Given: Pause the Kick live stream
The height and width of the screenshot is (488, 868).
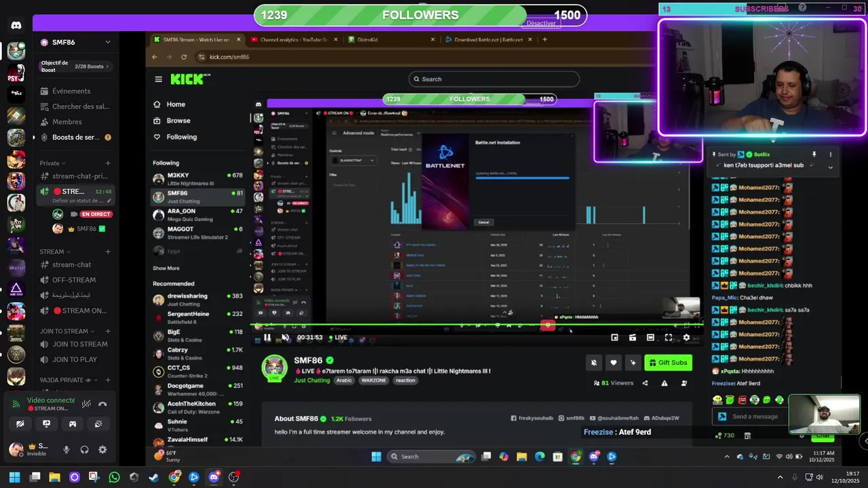Looking at the screenshot, I should [267, 337].
